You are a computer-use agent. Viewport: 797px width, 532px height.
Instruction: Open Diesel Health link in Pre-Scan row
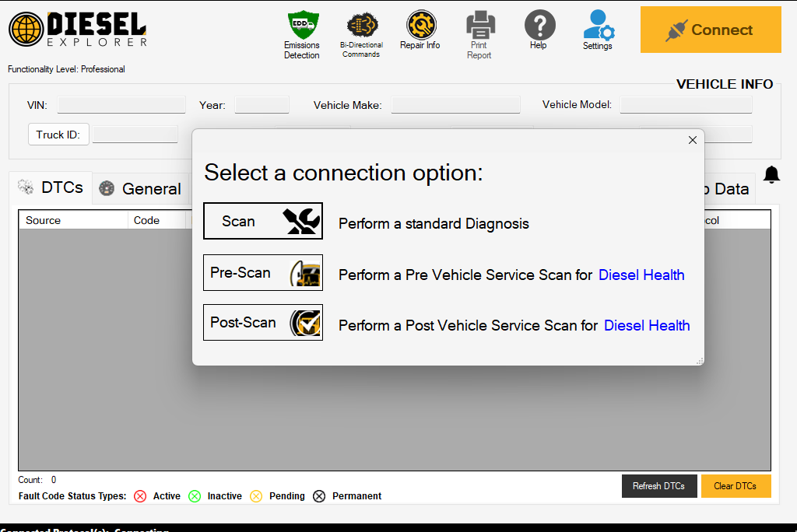pos(641,275)
